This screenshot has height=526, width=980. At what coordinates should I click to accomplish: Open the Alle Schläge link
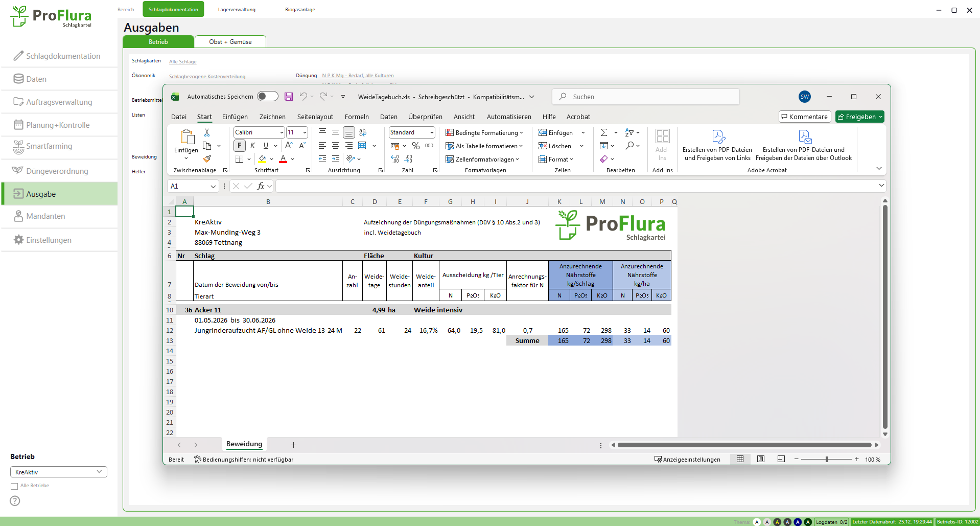pyautogui.click(x=182, y=62)
